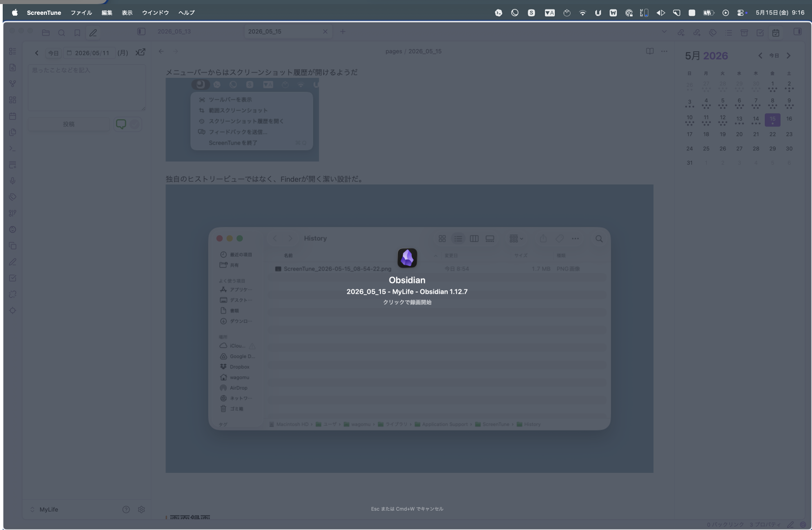The width and height of the screenshot is (812, 530).
Task: Select day 16 in the calendar
Action: coord(789,119)
